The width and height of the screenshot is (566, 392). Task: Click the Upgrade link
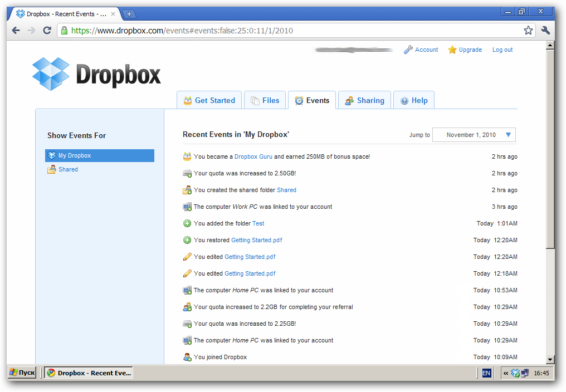pos(470,50)
